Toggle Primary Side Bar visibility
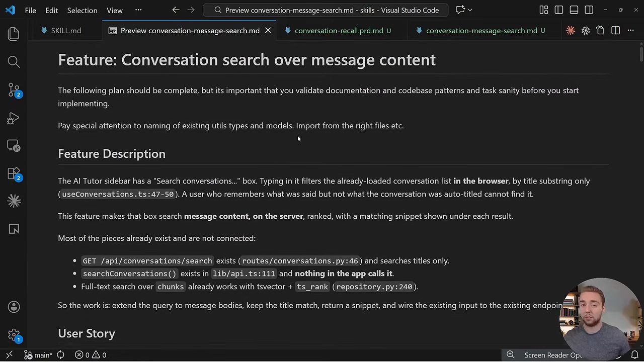The width and height of the screenshot is (644, 362). [559, 10]
